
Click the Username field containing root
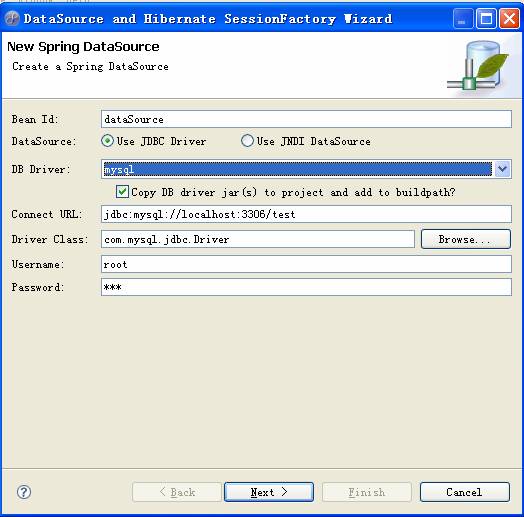[x=306, y=264]
